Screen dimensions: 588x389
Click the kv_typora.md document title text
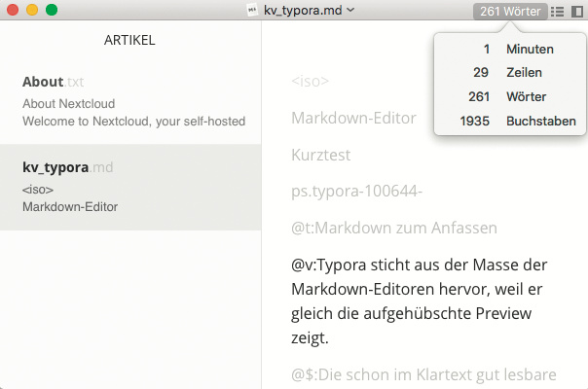[x=303, y=10]
